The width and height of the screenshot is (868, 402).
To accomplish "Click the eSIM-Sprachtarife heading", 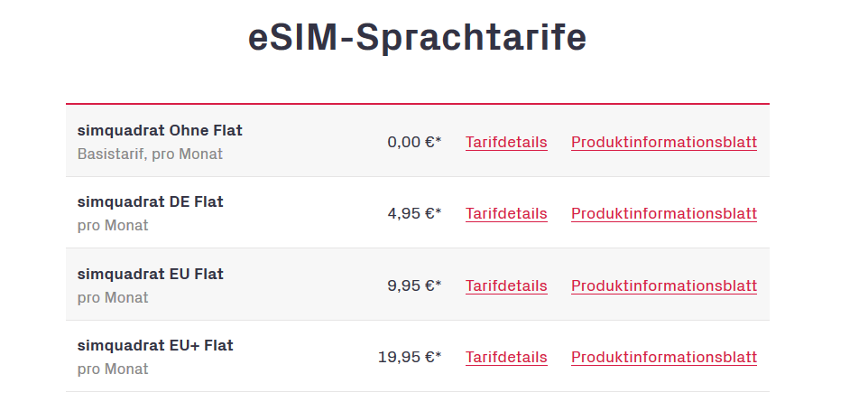I will [417, 38].
